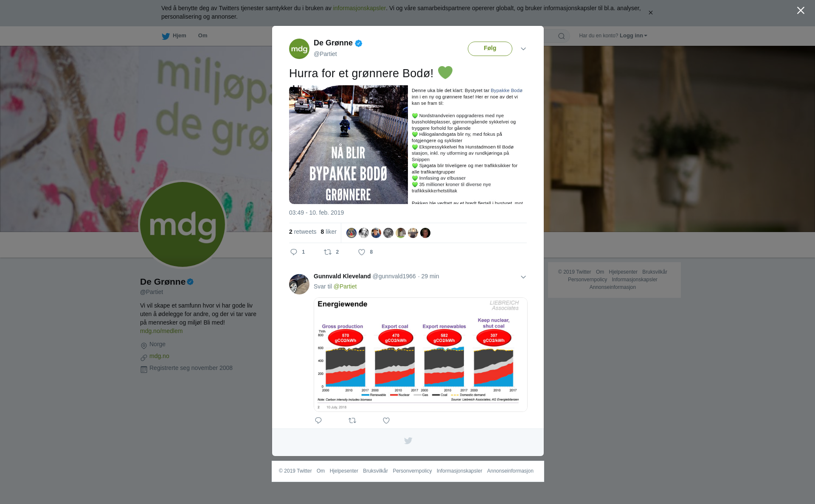Screen dimensions: 815x504
Task: Retweet Gunnvald Kleveland's reply
Action: [x=352, y=420]
